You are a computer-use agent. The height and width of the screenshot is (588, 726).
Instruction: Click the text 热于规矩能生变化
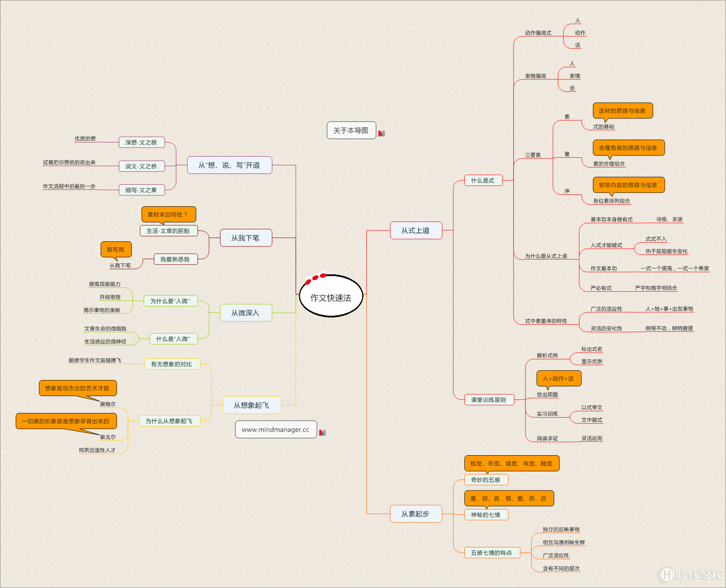[x=666, y=252]
